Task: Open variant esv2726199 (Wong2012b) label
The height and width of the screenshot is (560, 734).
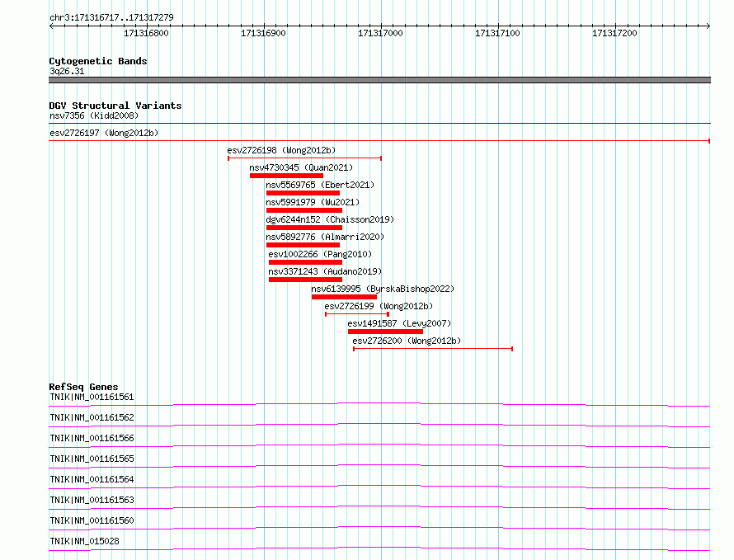Action: 379,306
